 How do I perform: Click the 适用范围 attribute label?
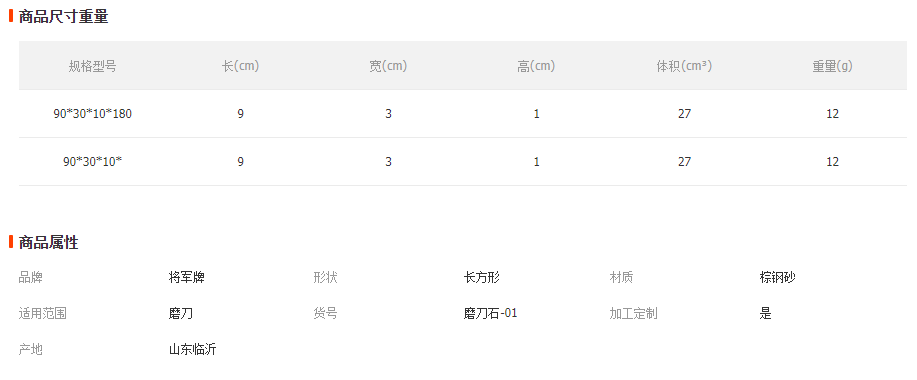[x=43, y=314]
